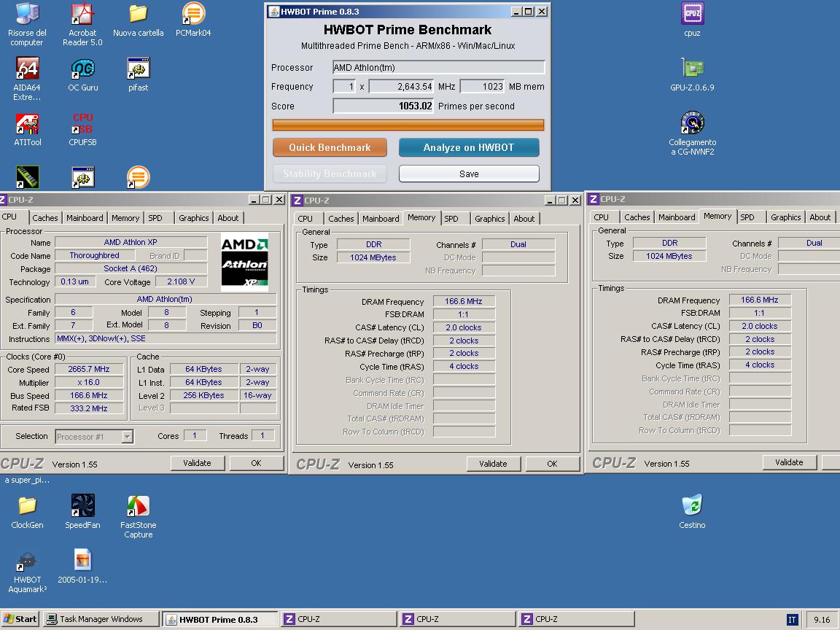Select HWBOT Prime 0.8.3 taskbar button
The image size is (840, 630).
click(219, 619)
